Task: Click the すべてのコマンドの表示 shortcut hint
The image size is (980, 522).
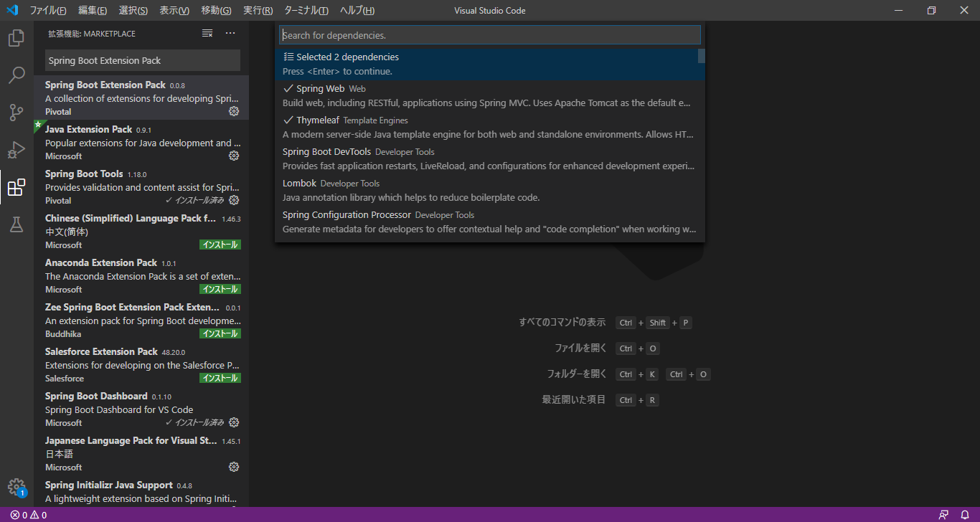Action: (x=562, y=323)
